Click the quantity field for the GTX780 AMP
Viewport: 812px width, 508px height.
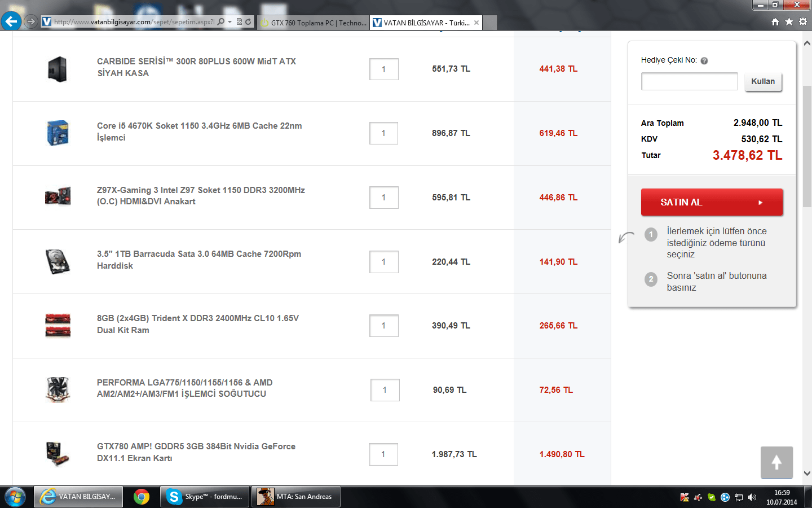click(x=383, y=454)
